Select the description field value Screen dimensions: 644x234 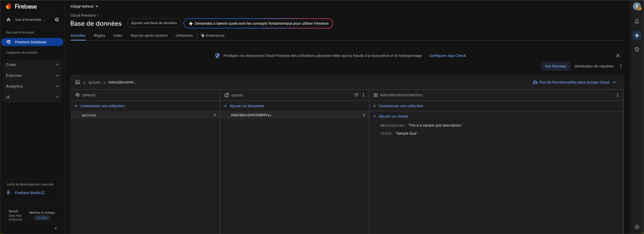pos(435,125)
